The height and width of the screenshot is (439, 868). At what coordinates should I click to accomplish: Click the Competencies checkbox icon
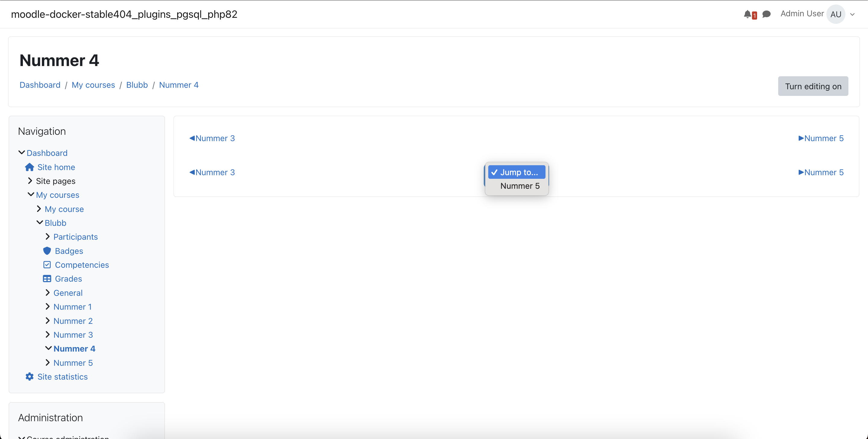[47, 265]
